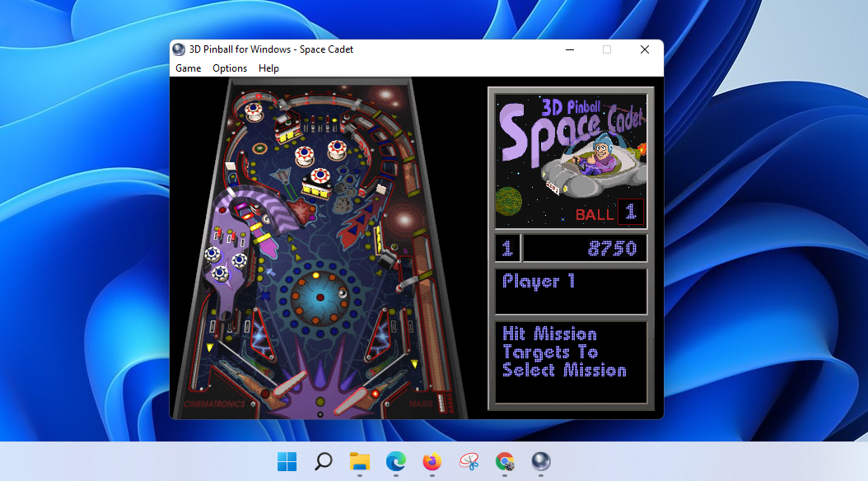Click the Space Cadet logo image

pyautogui.click(x=571, y=161)
